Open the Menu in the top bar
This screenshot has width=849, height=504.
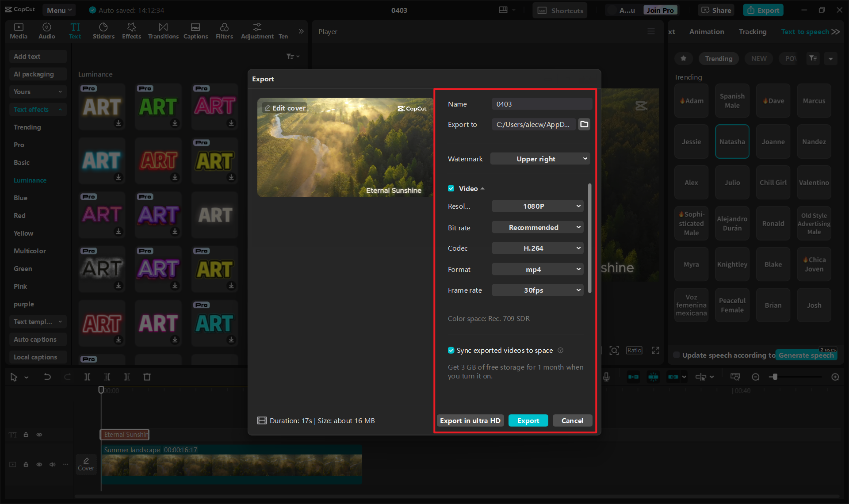(59, 10)
